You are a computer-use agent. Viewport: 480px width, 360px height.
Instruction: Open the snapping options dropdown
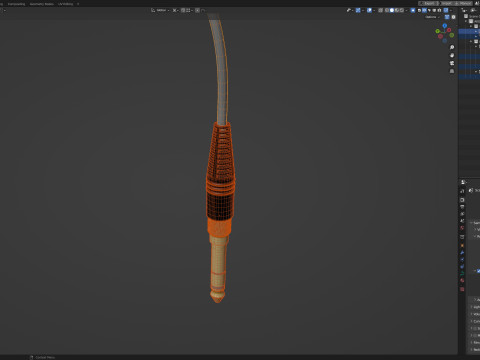189,10
